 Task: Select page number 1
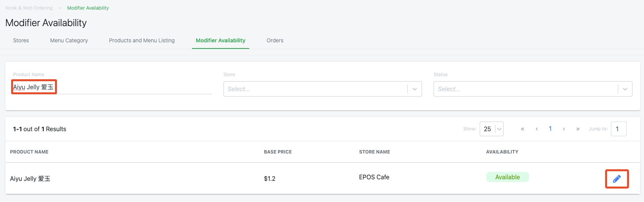550,129
